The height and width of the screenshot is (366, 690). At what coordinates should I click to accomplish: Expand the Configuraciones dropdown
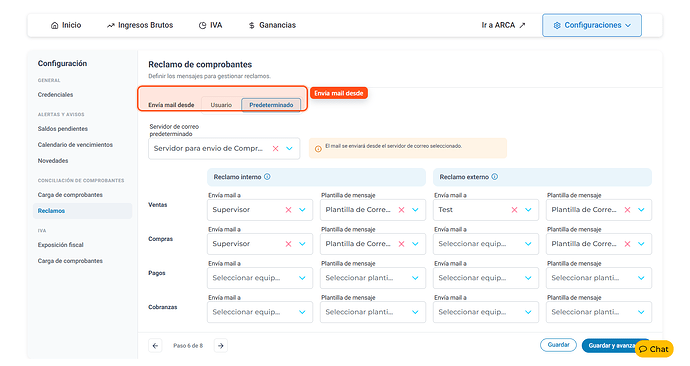[592, 25]
